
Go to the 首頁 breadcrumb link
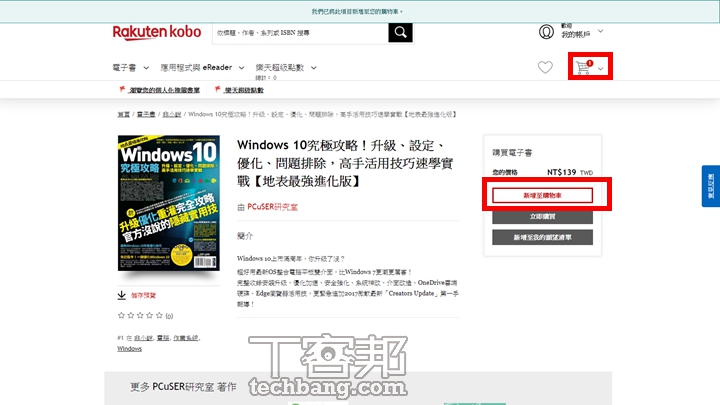(124, 114)
